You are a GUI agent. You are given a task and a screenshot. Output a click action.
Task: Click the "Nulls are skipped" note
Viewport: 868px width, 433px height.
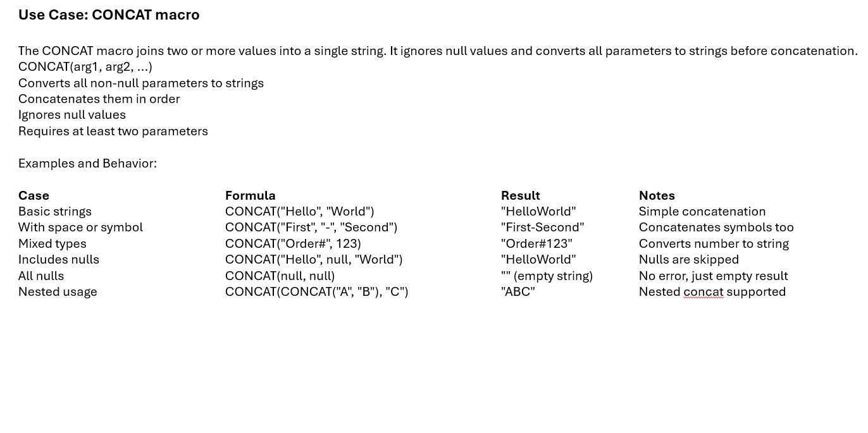click(689, 259)
